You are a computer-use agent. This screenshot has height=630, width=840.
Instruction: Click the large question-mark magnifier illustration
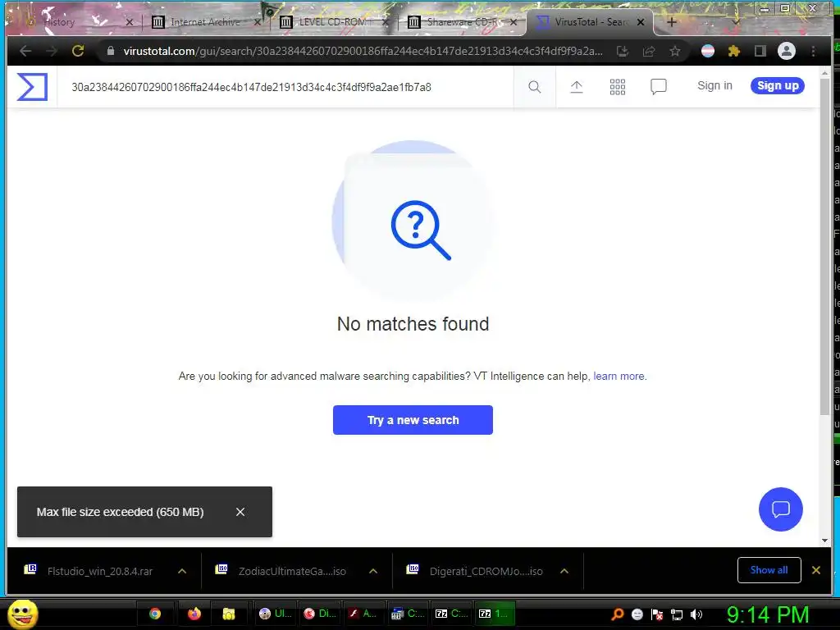pos(421,230)
